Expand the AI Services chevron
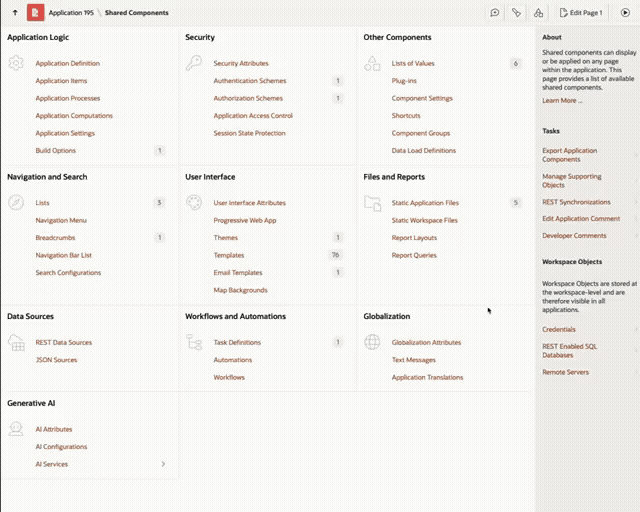The height and width of the screenshot is (512, 640). pyautogui.click(x=163, y=464)
